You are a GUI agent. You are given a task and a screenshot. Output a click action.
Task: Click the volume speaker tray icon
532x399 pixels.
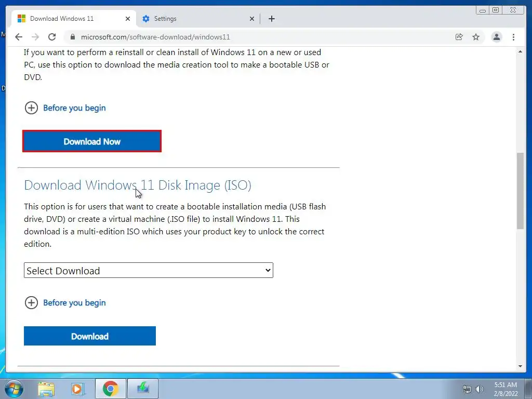point(480,389)
